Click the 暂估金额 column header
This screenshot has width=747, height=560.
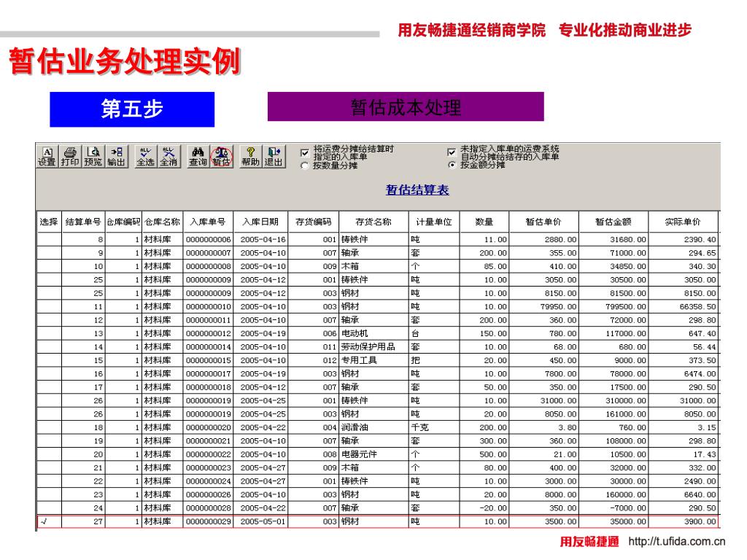(613, 222)
